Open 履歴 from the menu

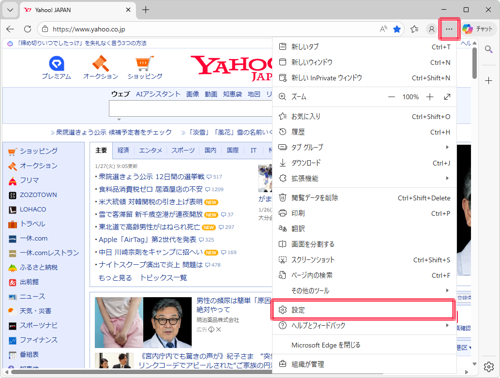click(x=364, y=132)
